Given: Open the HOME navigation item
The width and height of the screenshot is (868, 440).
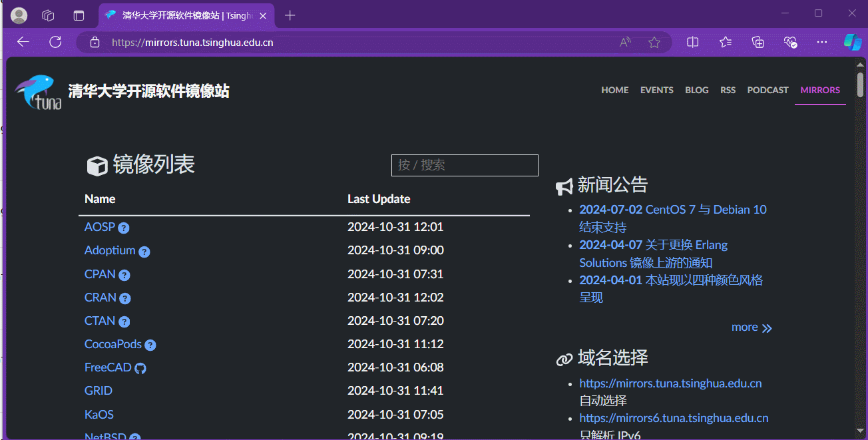Looking at the screenshot, I should pyautogui.click(x=614, y=90).
